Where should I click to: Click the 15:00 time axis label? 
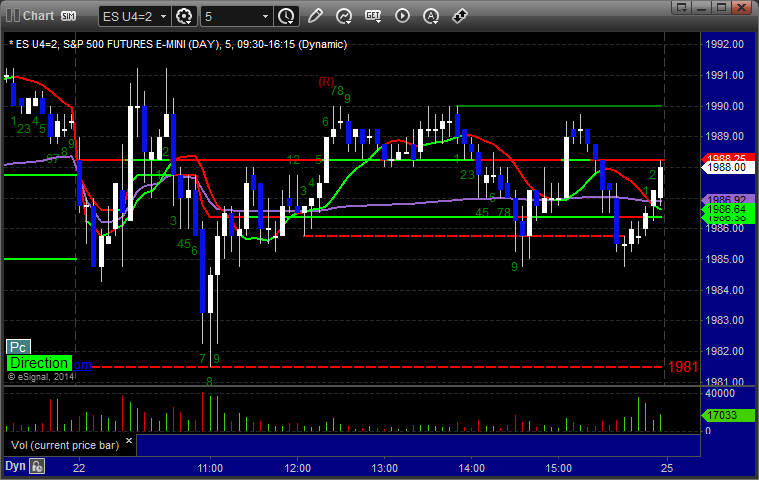coord(559,468)
